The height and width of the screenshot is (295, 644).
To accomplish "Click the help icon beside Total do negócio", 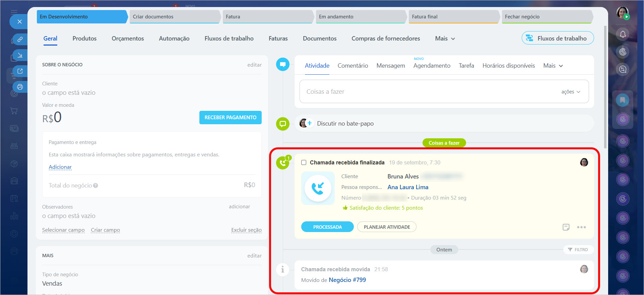I will point(95,186).
